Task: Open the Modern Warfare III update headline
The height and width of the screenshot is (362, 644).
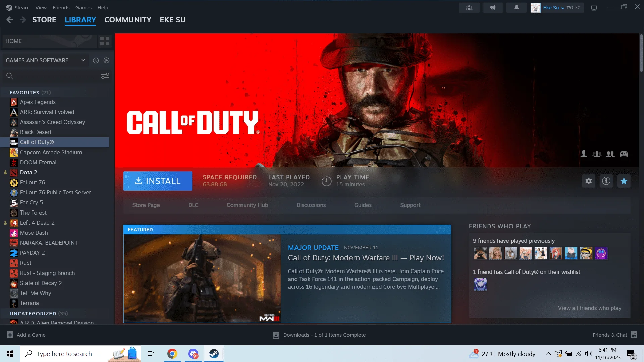Action: (366, 258)
